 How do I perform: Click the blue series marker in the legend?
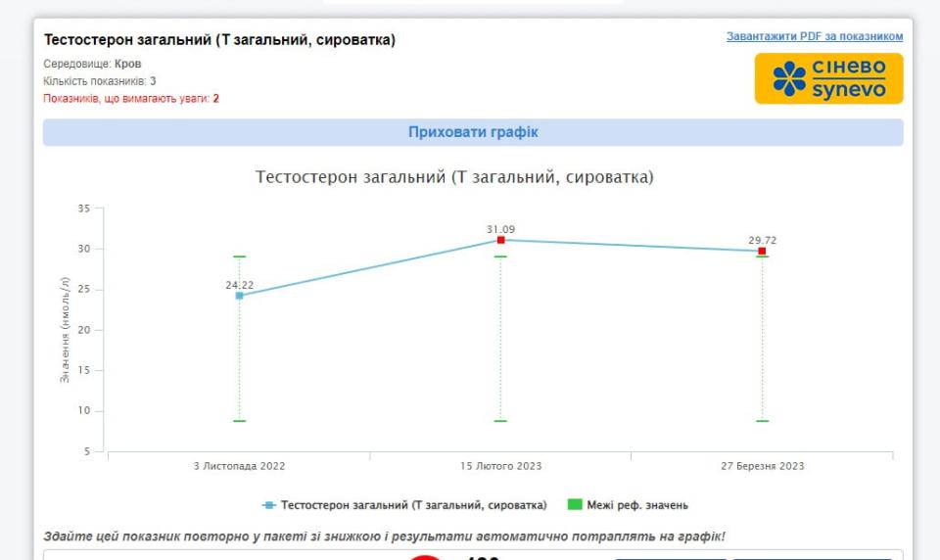(x=268, y=505)
